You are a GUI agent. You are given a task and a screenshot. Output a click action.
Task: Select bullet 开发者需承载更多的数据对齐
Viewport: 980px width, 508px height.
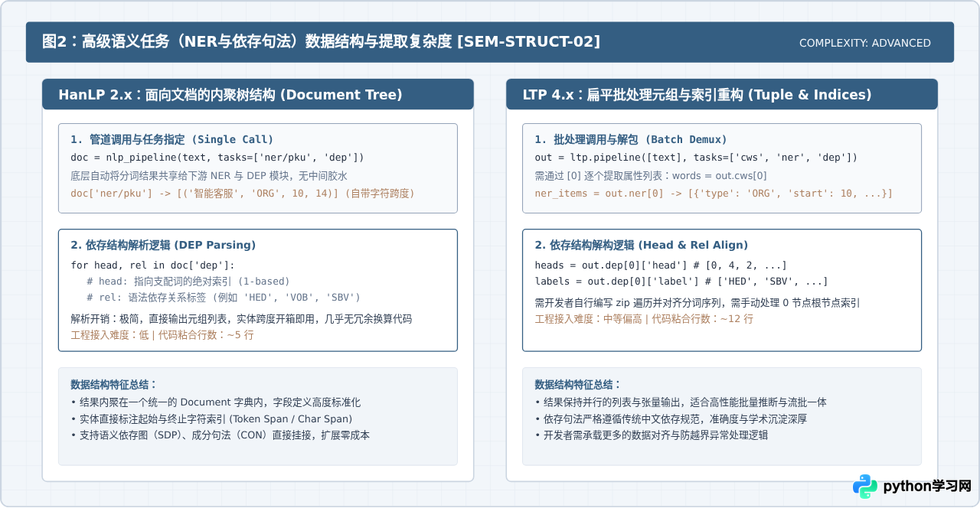pyautogui.click(x=651, y=435)
